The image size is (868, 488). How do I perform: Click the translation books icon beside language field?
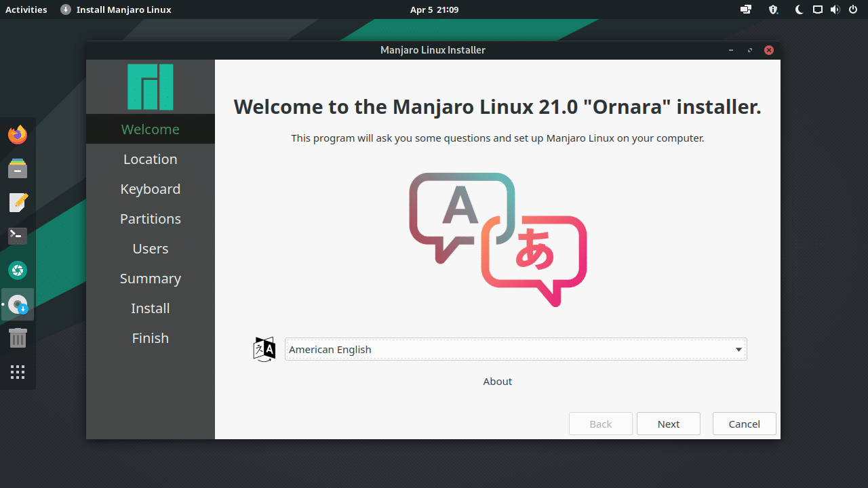click(264, 349)
